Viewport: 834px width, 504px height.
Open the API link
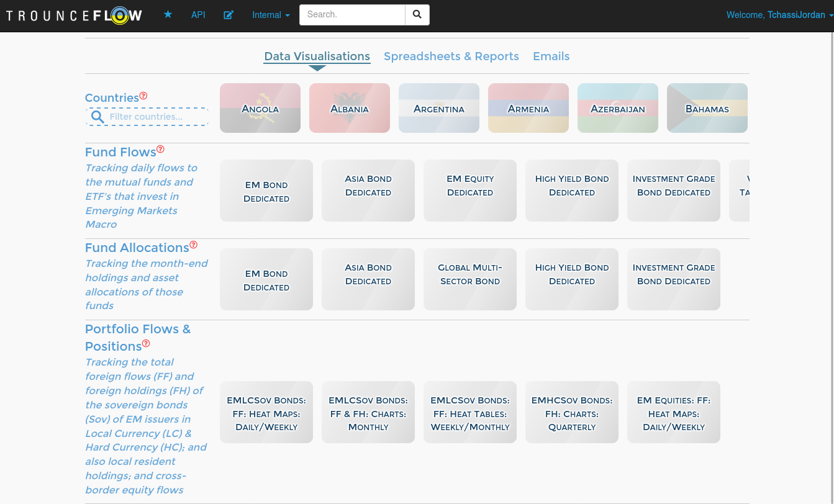click(198, 15)
